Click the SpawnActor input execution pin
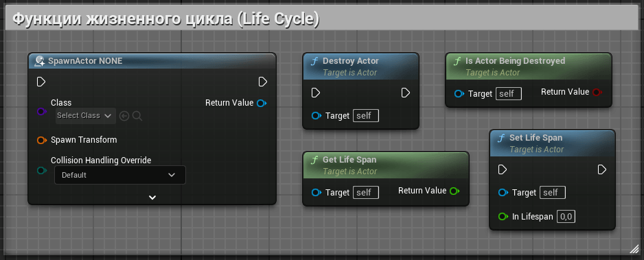The width and height of the screenshot is (644, 260). point(41,82)
